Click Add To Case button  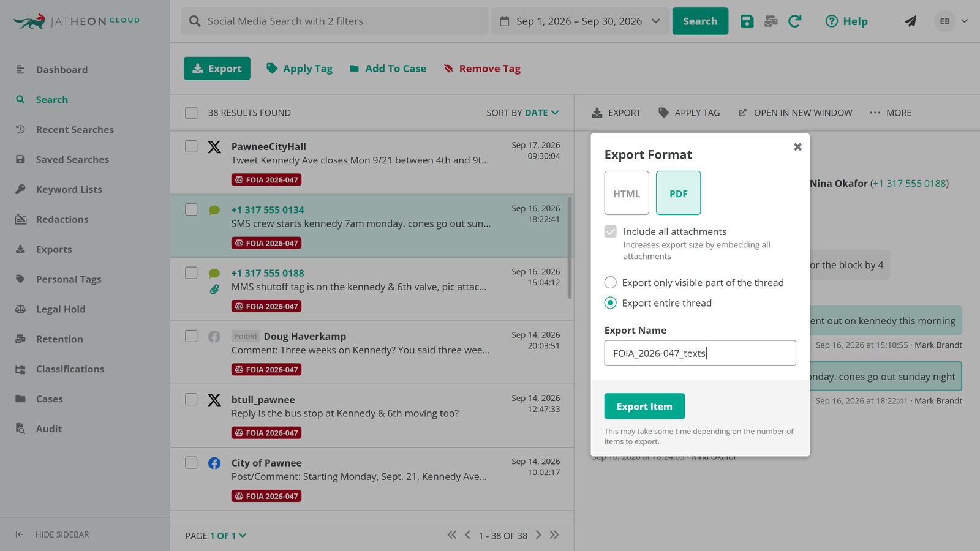point(388,69)
